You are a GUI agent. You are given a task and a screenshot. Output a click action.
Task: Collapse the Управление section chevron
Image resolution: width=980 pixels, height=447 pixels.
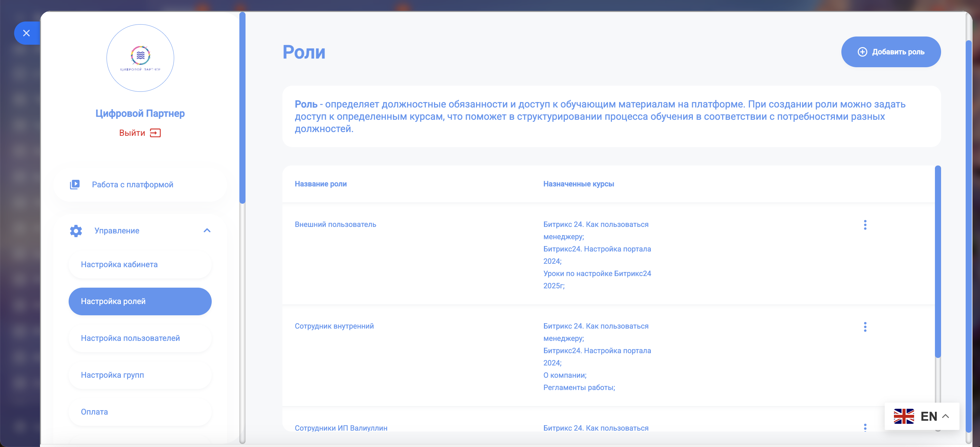pos(207,230)
